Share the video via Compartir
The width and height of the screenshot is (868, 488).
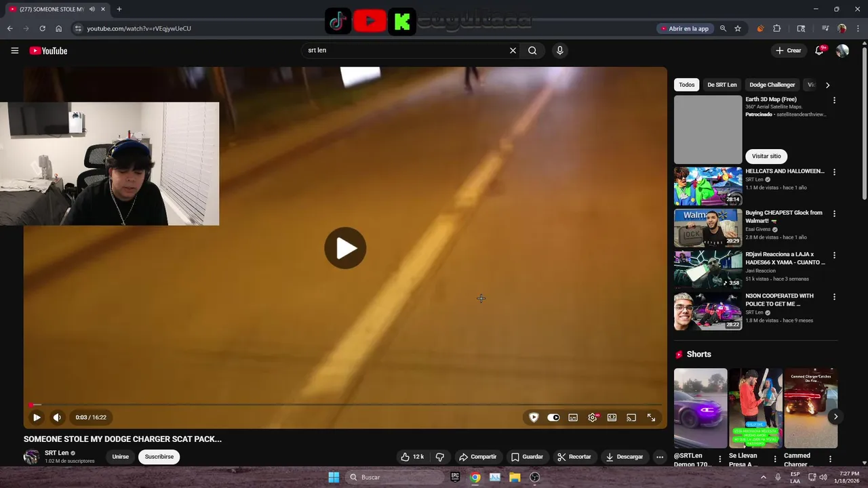(477, 457)
